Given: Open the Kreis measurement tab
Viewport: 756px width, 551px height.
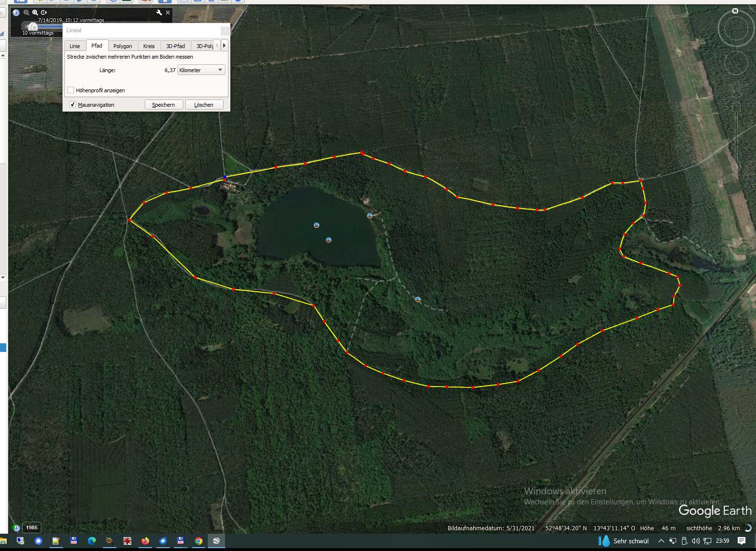Looking at the screenshot, I should pyautogui.click(x=149, y=46).
